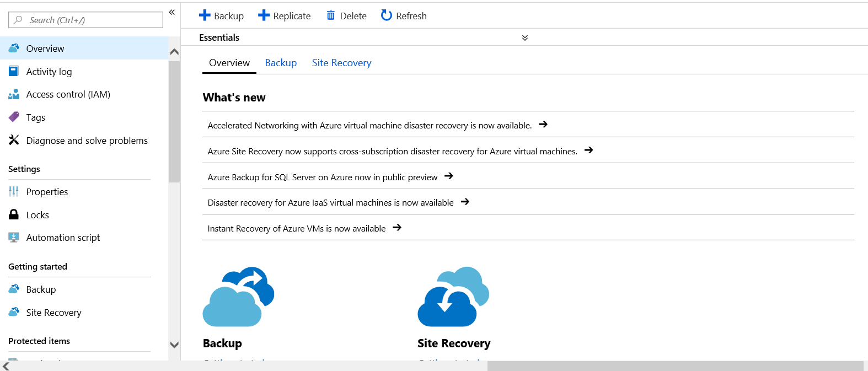Click arrow beside Azure Backup for SQL Server
868x371 pixels.
[448, 176]
